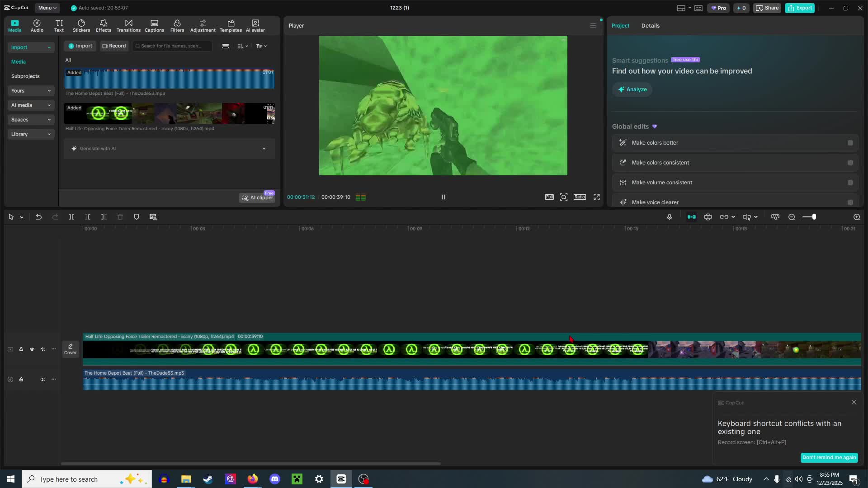Click the Undo arrow icon
This screenshot has width=868, height=488.
point(39,217)
